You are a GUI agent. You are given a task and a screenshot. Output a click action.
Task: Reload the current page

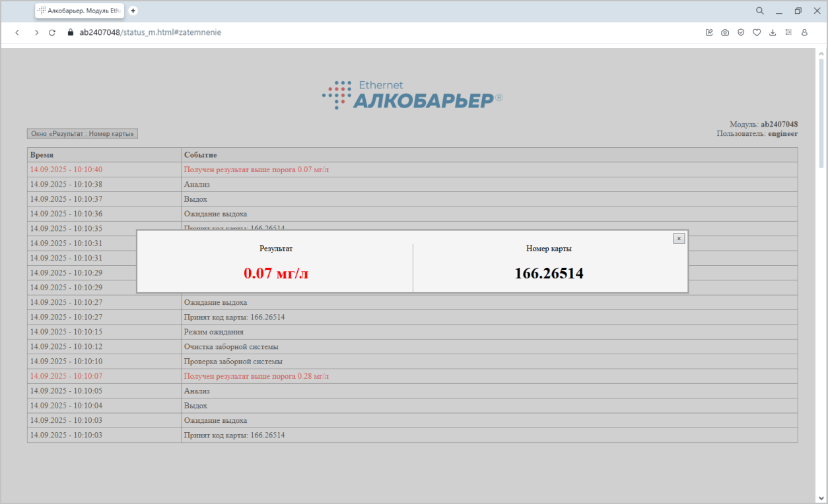(x=52, y=32)
